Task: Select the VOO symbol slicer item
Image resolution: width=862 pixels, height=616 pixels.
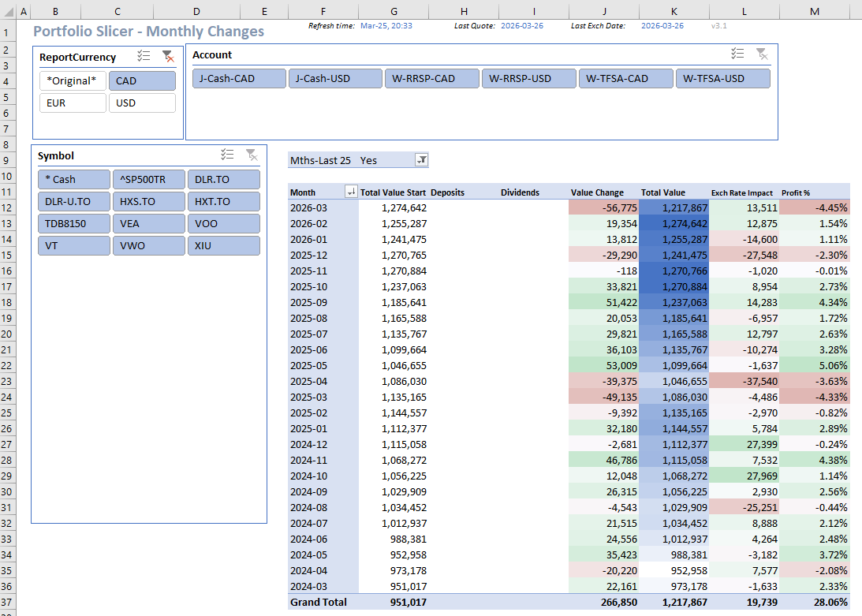Action: [x=224, y=224]
